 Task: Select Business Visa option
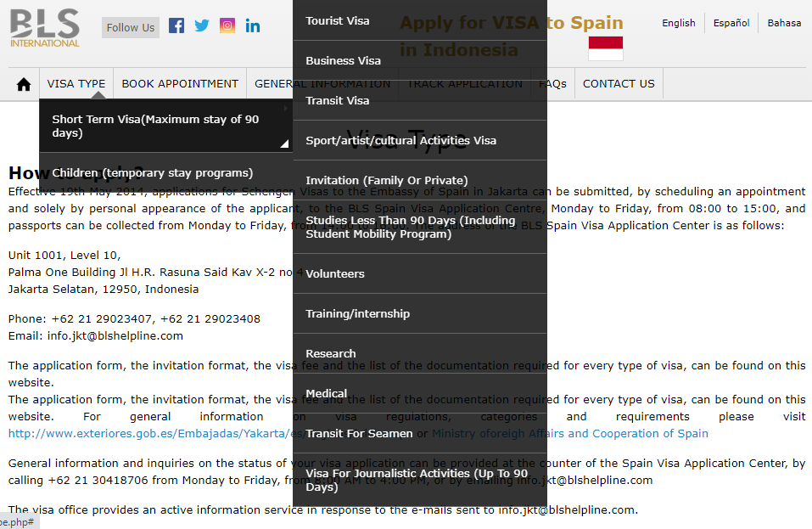(344, 60)
